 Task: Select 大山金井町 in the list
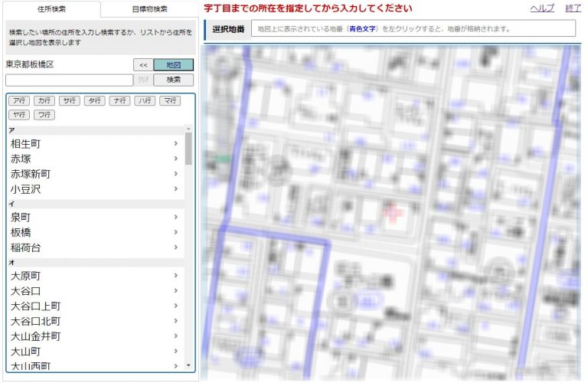point(96,336)
